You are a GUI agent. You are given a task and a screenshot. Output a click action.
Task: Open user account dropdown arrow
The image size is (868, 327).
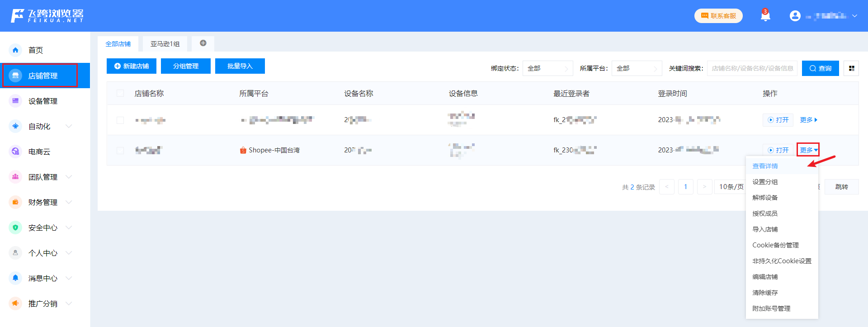pyautogui.click(x=854, y=16)
